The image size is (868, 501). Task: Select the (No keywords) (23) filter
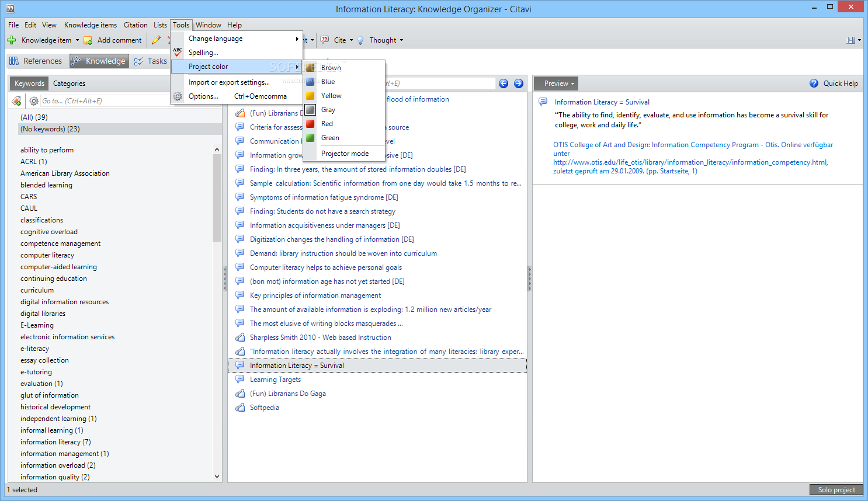[x=120, y=129]
